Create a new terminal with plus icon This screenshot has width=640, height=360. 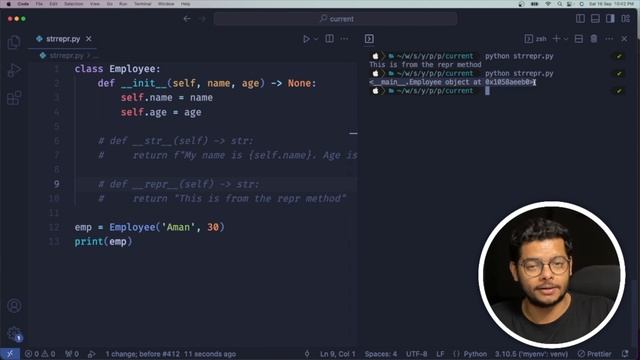556,39
